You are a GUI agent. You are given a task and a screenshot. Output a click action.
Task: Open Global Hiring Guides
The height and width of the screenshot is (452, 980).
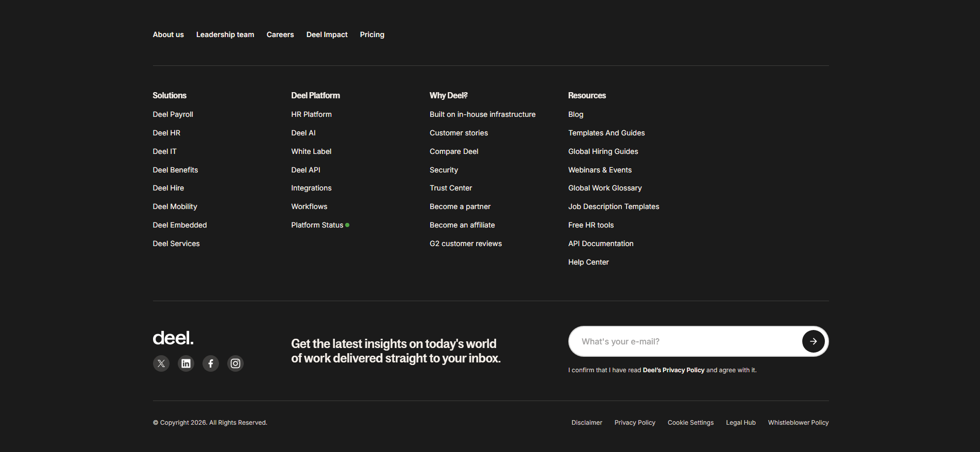point(603,151)
